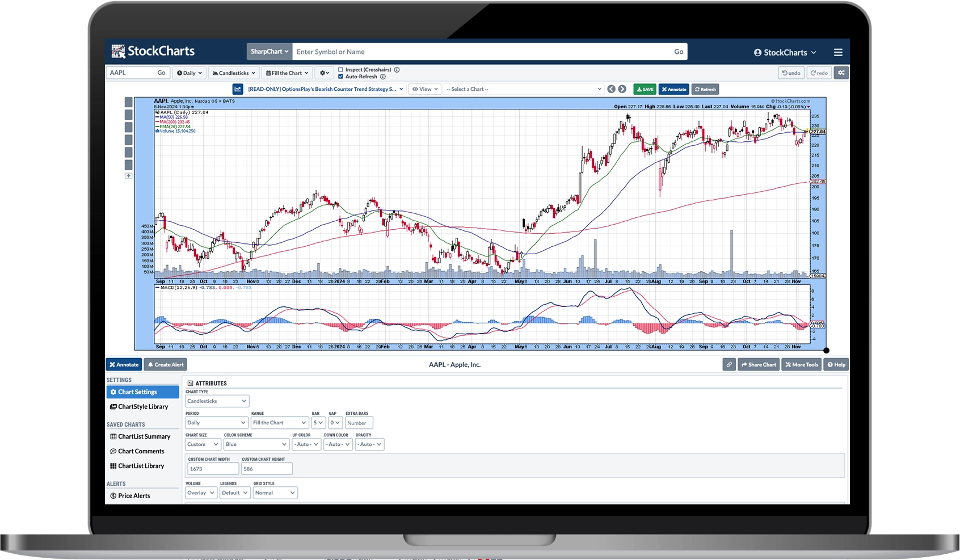Screen dimensions: 960x560
Task: Open the Grid Style select showing Normal
Action: pyautogui.click(x=275, y=492)
